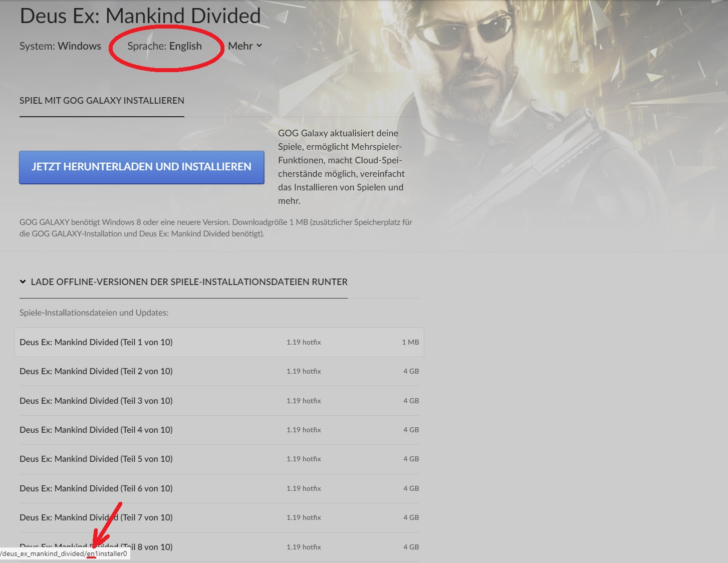Image resolution: width=728 pixels, height=563 pixels.
Task: Click the GOG Galaxy description paragraph
Action: 342,167
